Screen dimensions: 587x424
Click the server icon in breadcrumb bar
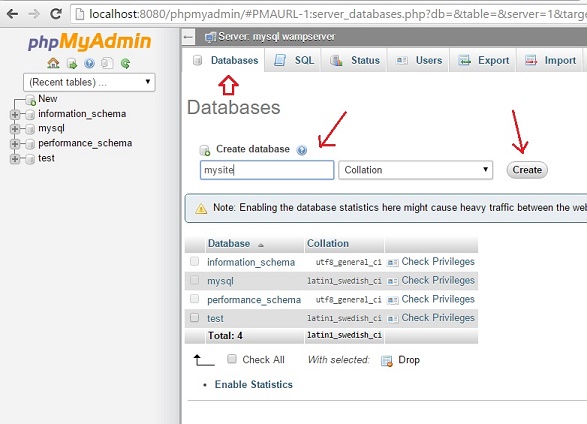210,37
